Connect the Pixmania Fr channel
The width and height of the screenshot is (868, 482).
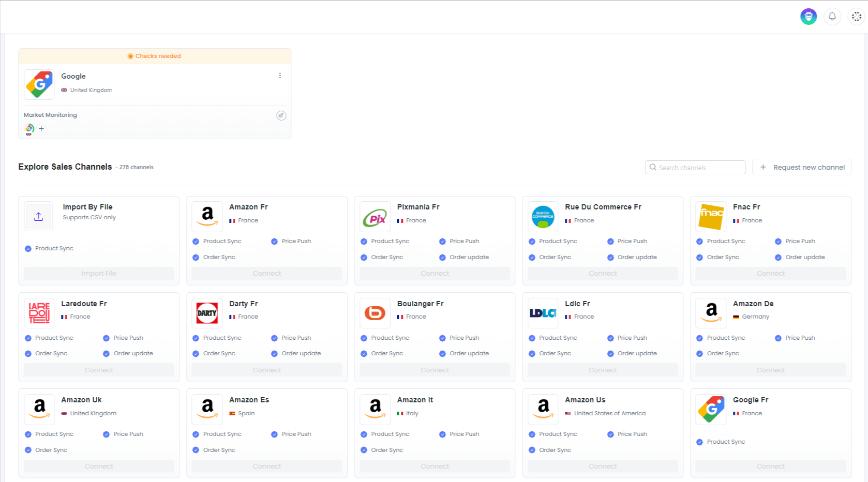pyautogui.click(x=435, y=273)
